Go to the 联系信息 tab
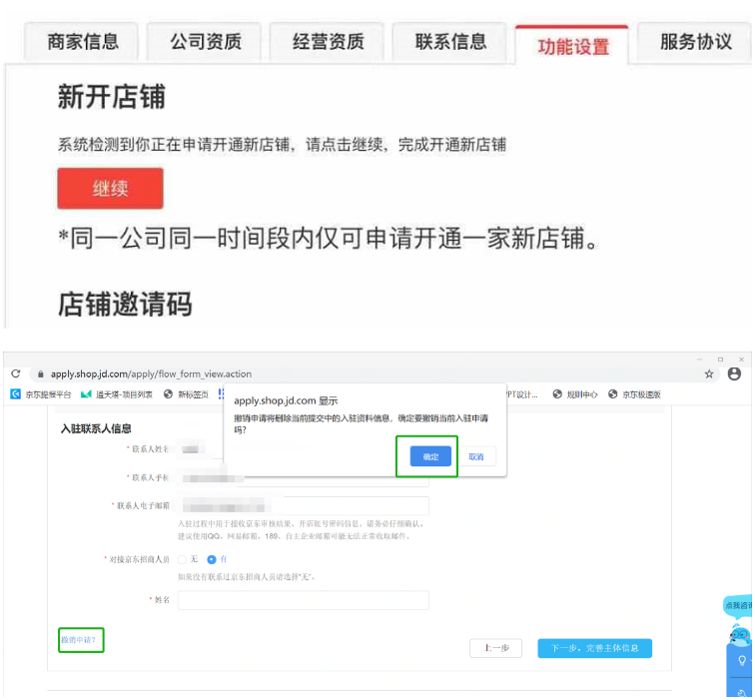The image size is (755, 700). pos(450,42)
